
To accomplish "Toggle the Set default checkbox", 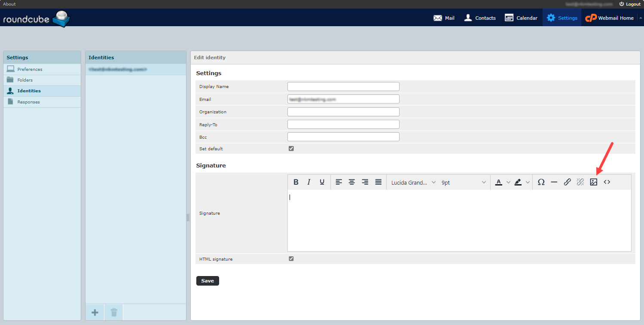I will [x=291, y=149].
